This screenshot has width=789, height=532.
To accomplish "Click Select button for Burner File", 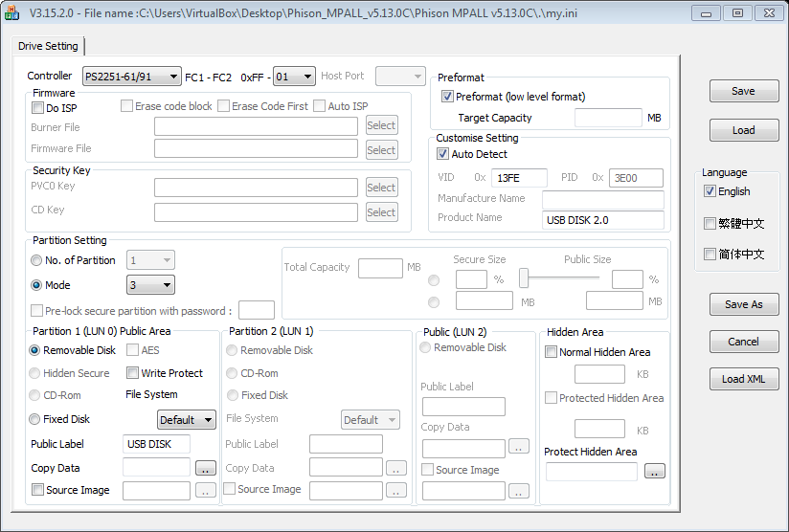I will 381,125.
